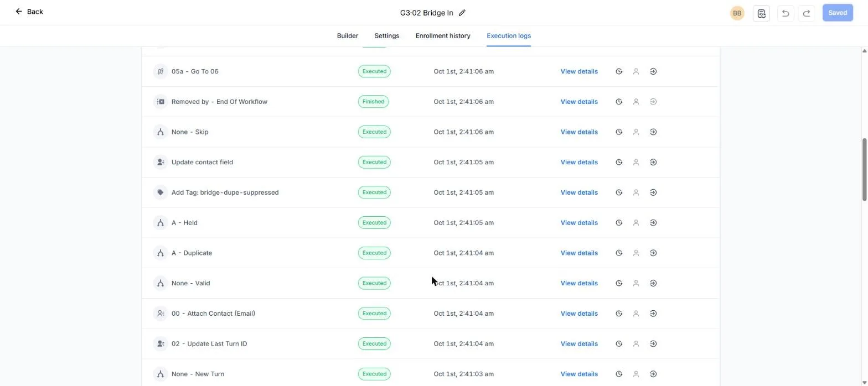Click the clock icon on the A - Duplicate row

[619, 253]
